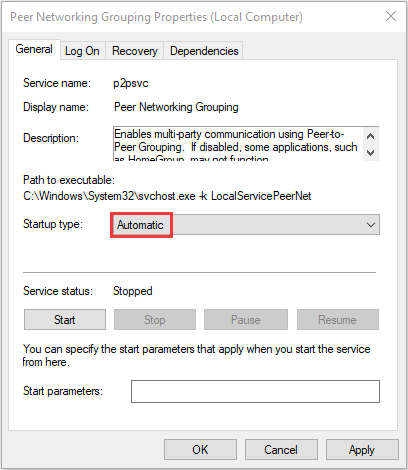Open the Log On tab
The height and width of the screenshot is (470, 408).
(x=82, y=51)
